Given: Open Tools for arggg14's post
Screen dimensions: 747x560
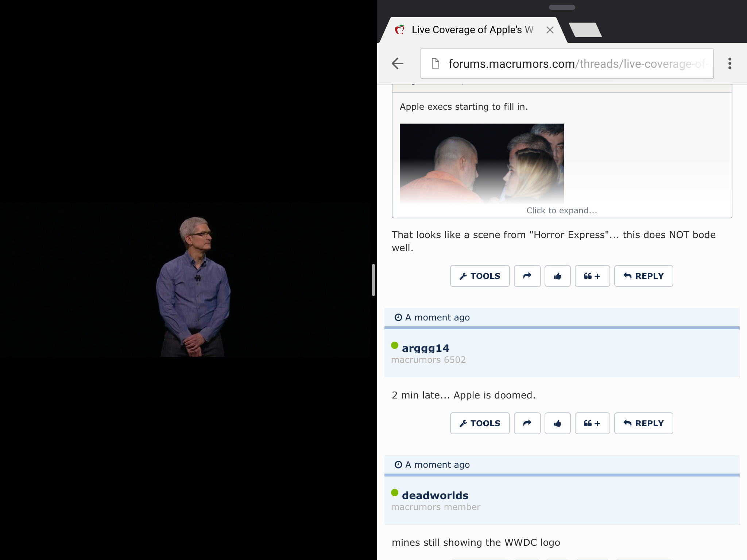Looking at the screenshot, I should (480, 423).
